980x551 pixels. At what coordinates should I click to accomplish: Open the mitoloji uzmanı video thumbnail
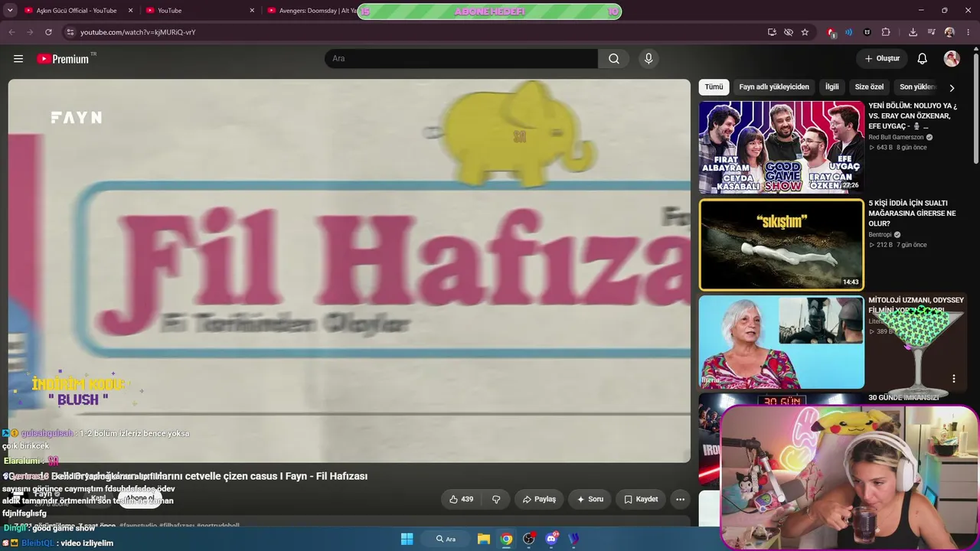(781, 342)
